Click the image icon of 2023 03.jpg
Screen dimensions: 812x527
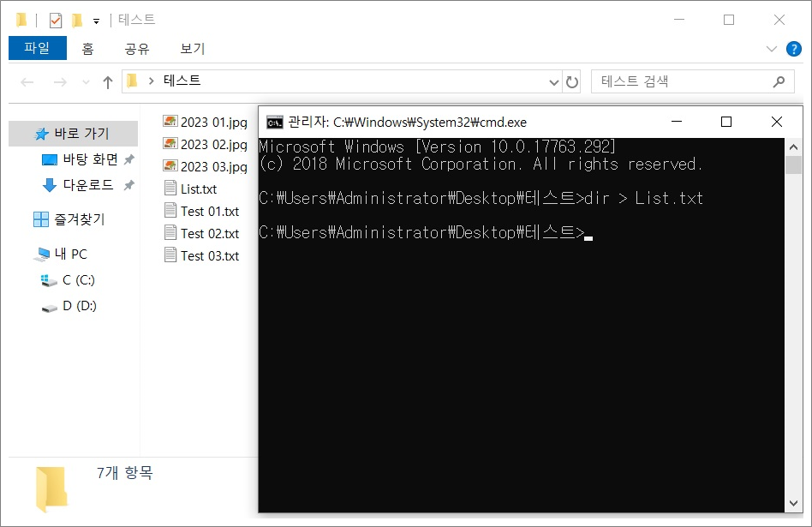coord(170,166)
